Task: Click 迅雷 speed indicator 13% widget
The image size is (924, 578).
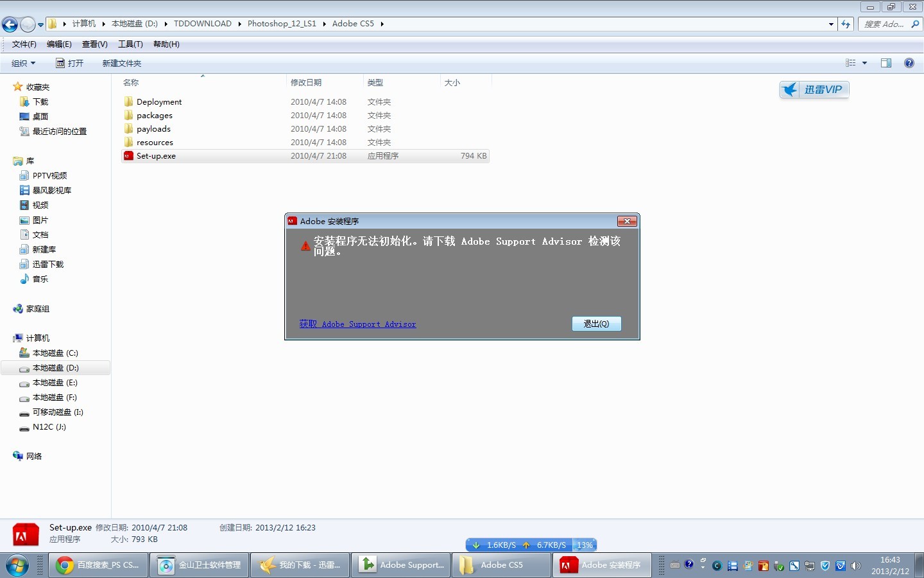Action: [531, 545]
